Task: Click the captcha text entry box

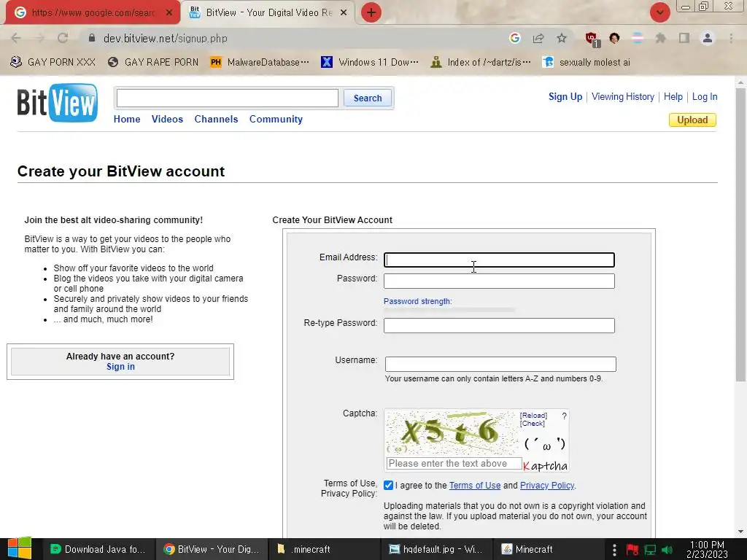Action: pyautogui.click(x=454, y=463)
